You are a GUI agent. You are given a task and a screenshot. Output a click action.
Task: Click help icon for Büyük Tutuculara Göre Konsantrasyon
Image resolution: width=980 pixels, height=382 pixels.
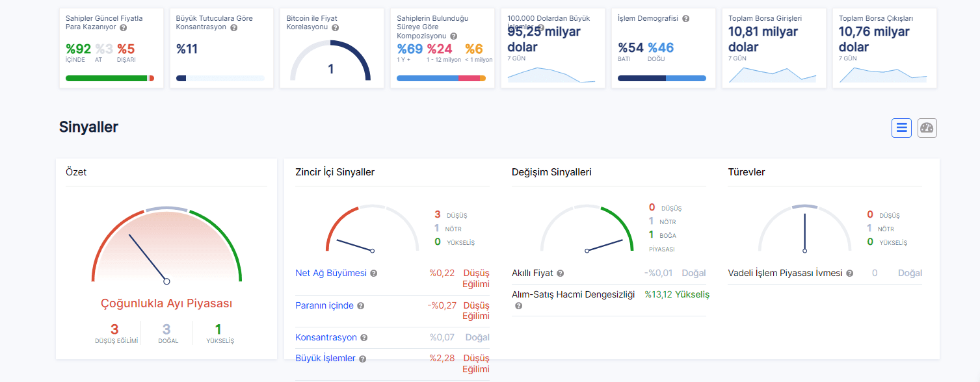coord(234,28)
